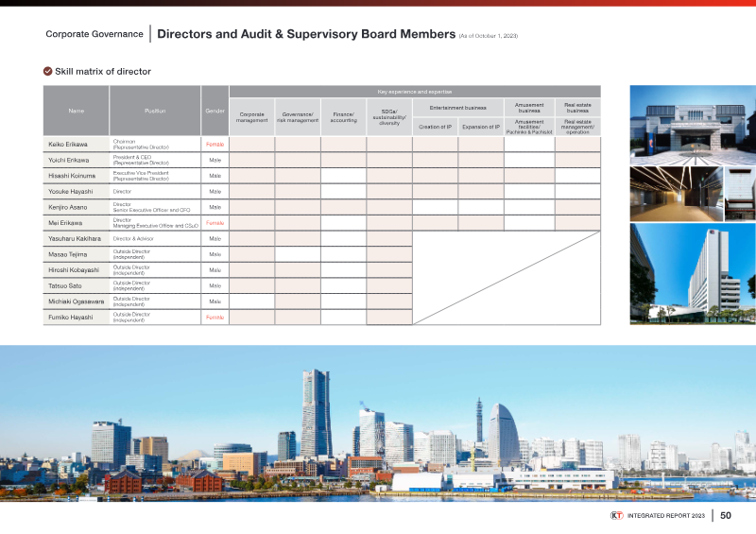Click the Entertainment business group header
This screenshot has height=534, width=756.
point(458,108)
